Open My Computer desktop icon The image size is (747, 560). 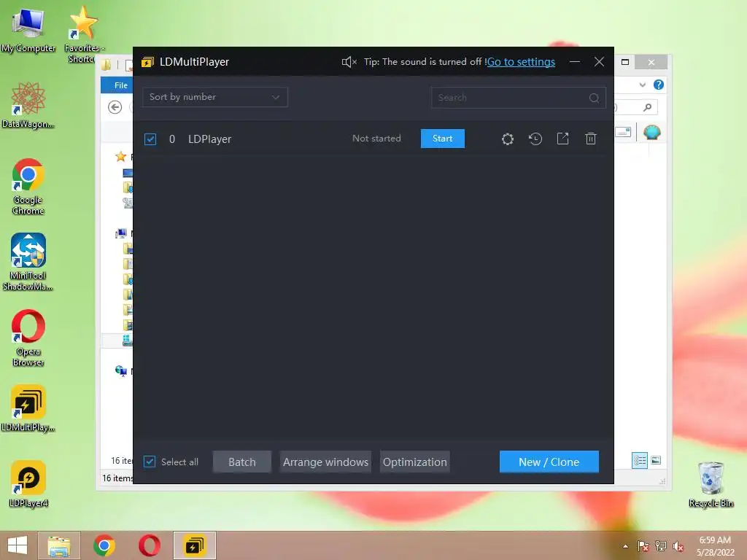(x=28, y=31)
